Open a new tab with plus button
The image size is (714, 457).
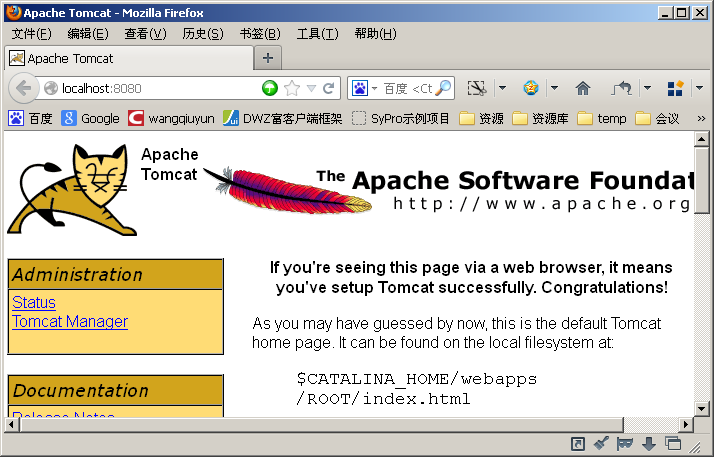(268, 58)
